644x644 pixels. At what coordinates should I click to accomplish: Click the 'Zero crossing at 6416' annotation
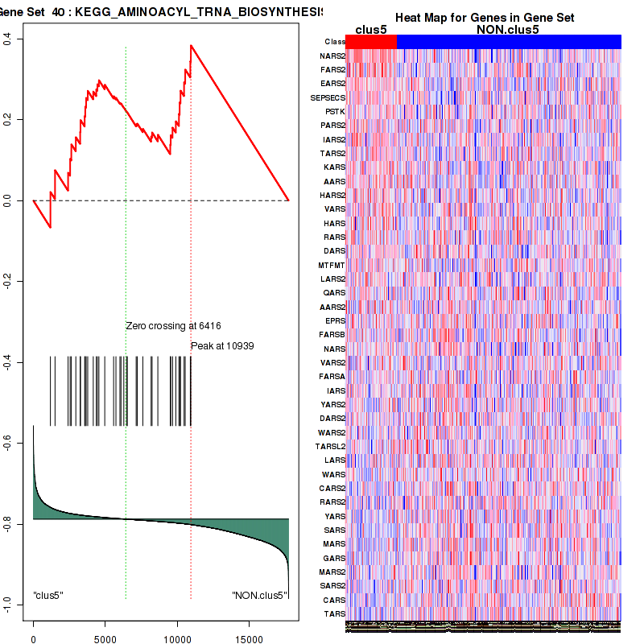(x=173, y=326)
